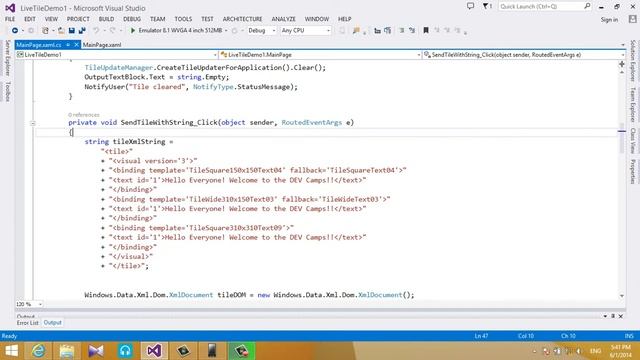The image size is (640, 360).
Task: Open the Team Explorer side tab
Action: [633, 104]
